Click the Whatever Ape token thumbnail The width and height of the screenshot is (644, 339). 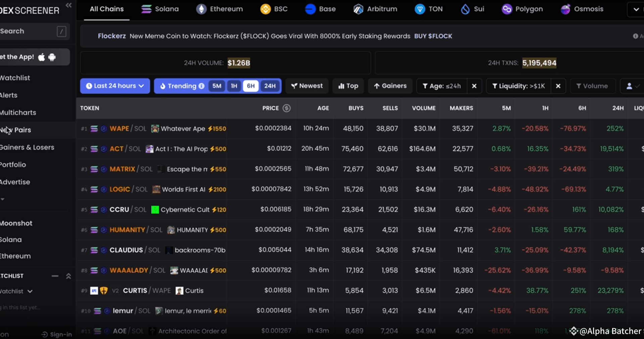(155, 129)
